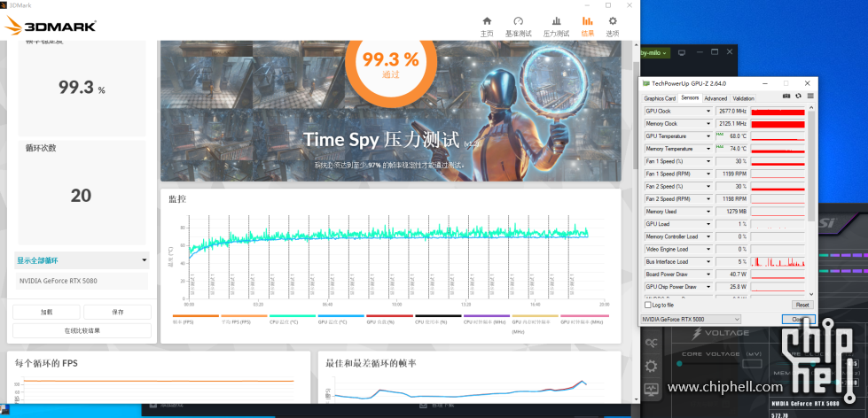
Task: Click Bus Interface Load graph
Action: tap(778, 261)
